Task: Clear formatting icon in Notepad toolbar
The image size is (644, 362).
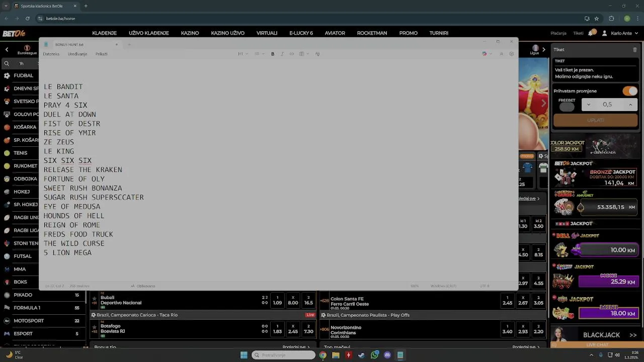Action: click(317, 54)
